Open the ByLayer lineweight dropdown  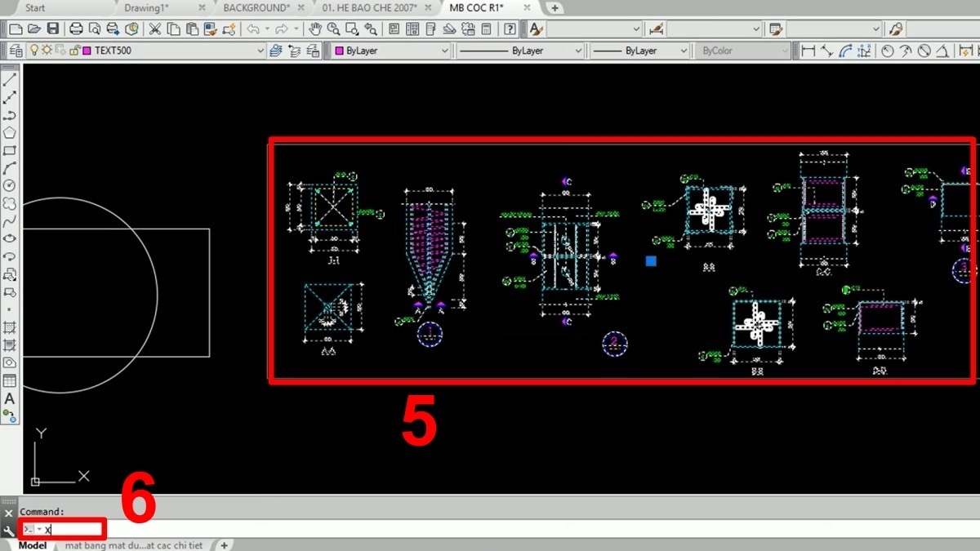(x=684, y=51)
